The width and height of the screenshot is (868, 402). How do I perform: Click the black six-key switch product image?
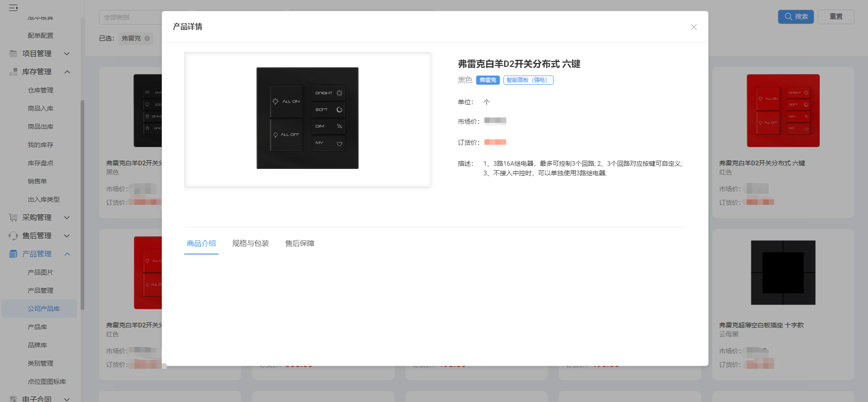click(308, 118)
